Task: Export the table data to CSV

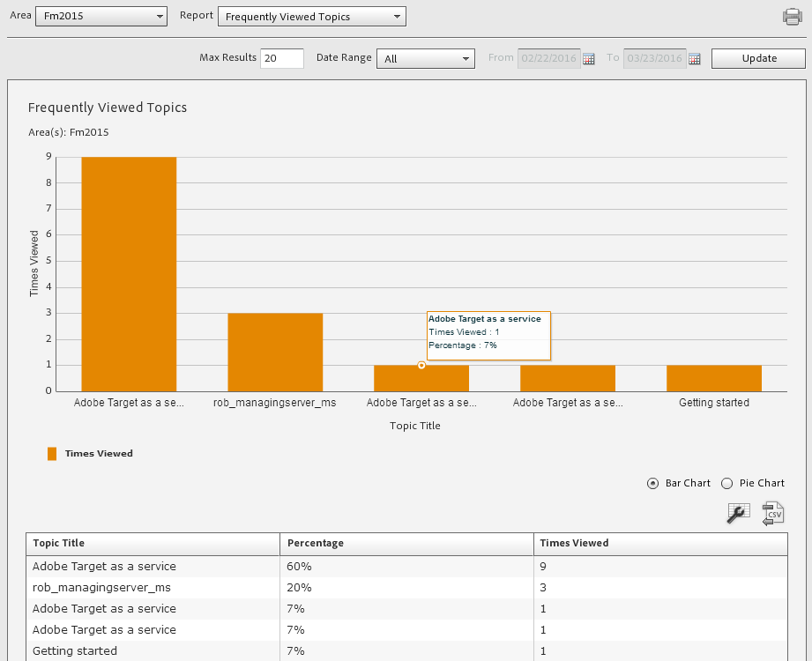Action: pyautogui.click(x=772, y=513)
